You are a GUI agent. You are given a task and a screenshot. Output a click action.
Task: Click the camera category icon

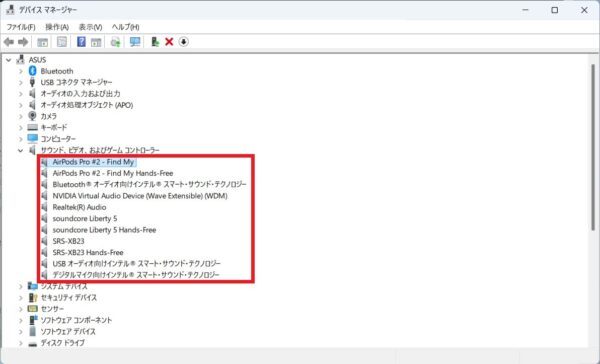33,116
